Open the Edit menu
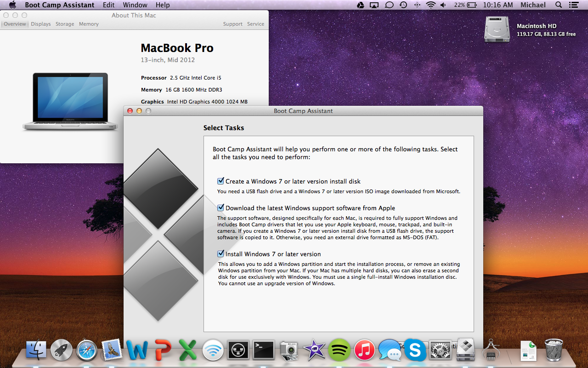Image resolution: width=588 pixels, height=368 pixels. click(x=109, y=5)
